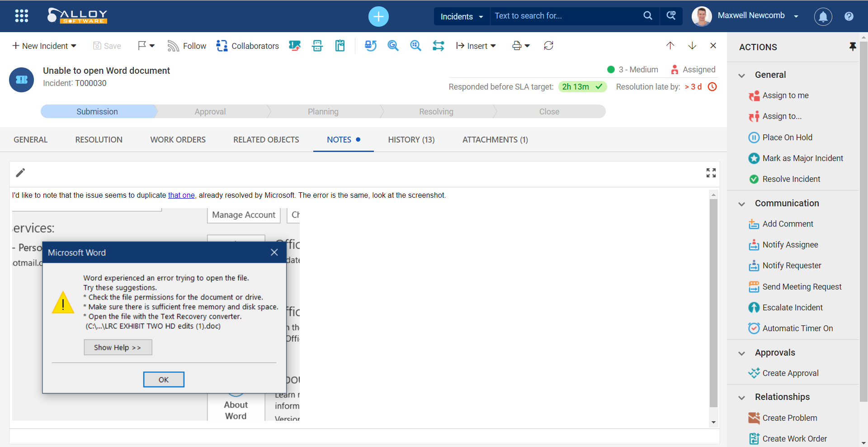
Task: Click the reassign-arrow toolbar icon
Action: click(370, 46)
